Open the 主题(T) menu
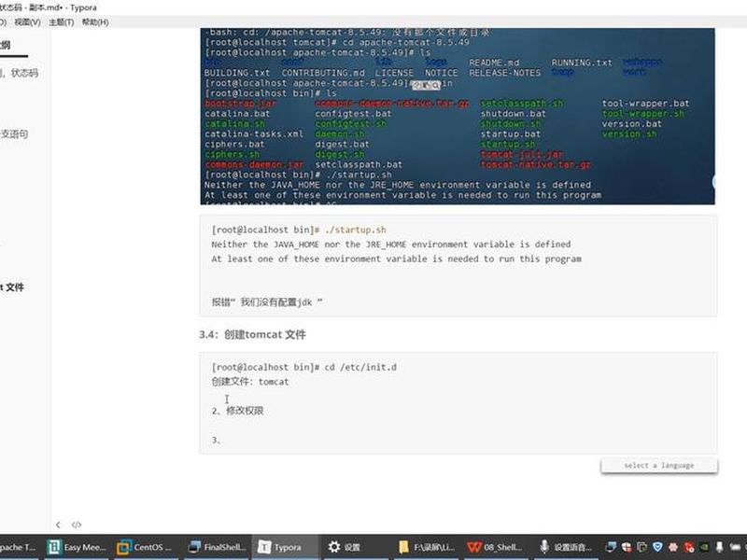 [x=61, y=22]
